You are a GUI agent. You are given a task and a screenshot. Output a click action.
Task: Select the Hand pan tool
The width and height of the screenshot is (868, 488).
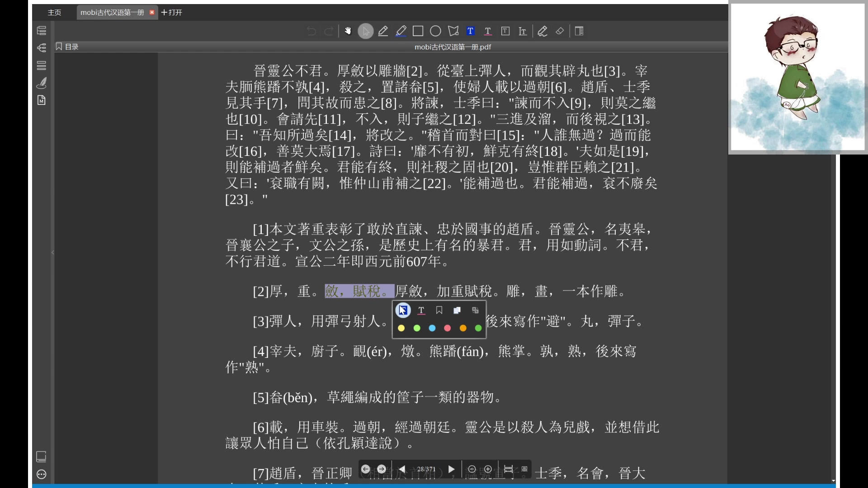[x=348, y=31]
